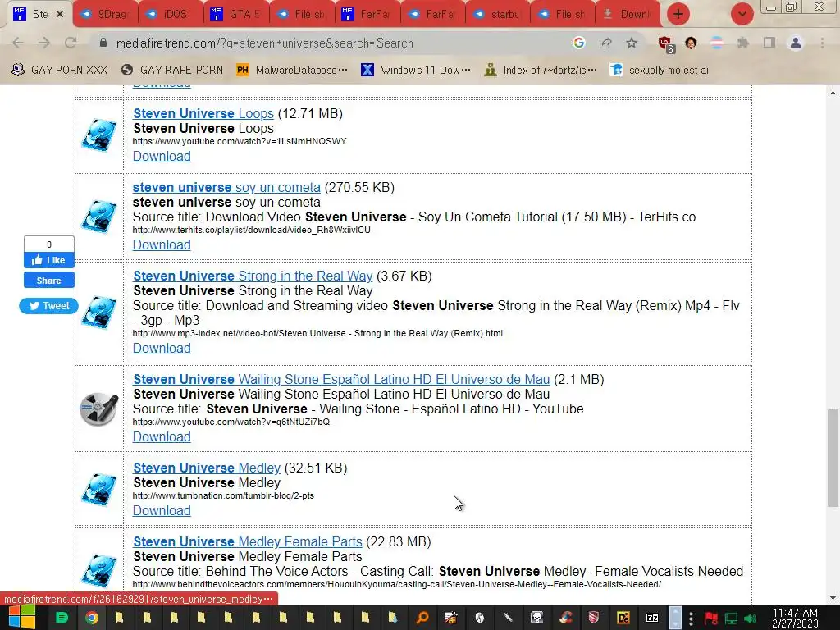840x630 pixels.
Task: Click Download under Strong in the Real Way
Action: [162, 348]
